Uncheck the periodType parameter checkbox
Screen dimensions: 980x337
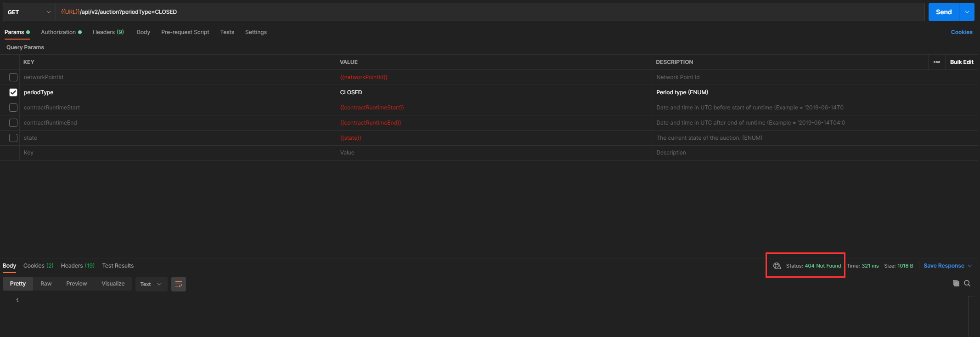point(13,92)
